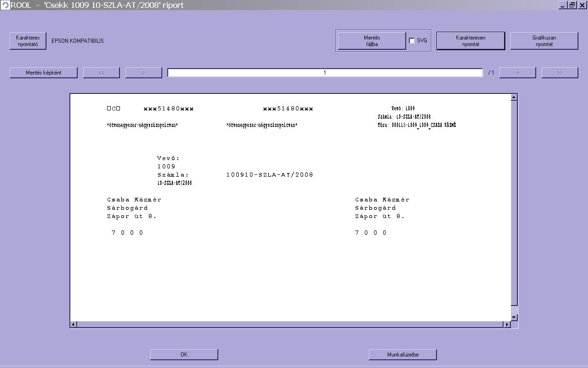Click the ROOL application icon in title bar

pos(5,5)
